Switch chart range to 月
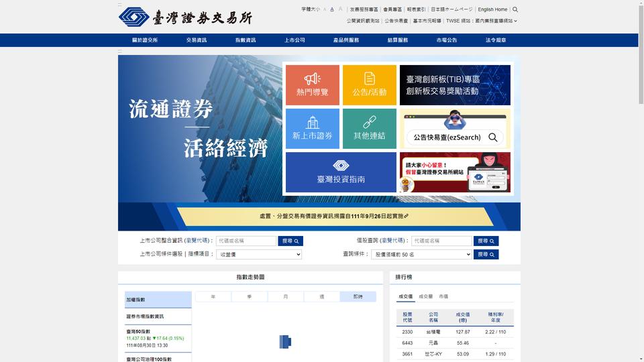Screen dimensions: 644x362 click(x=286, y=297)
